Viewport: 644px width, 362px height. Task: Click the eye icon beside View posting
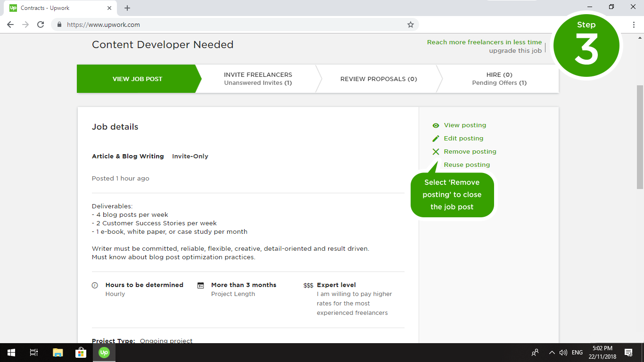pyautogui.click(x=436, y=125)
